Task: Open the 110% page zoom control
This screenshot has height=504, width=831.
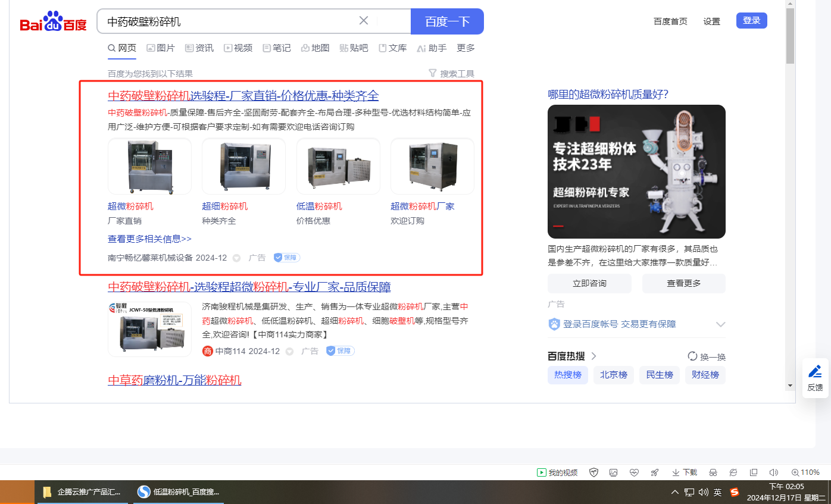Action: [x=805, y=472]
